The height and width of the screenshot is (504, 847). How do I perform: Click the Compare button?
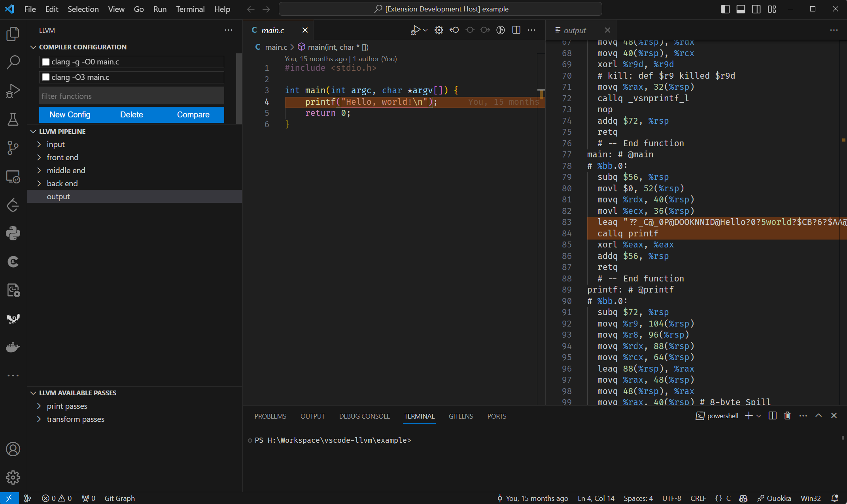tap(193, 115)
